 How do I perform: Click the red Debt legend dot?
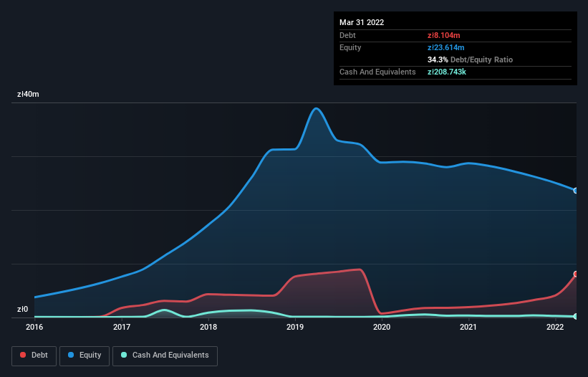click(23, 355)
